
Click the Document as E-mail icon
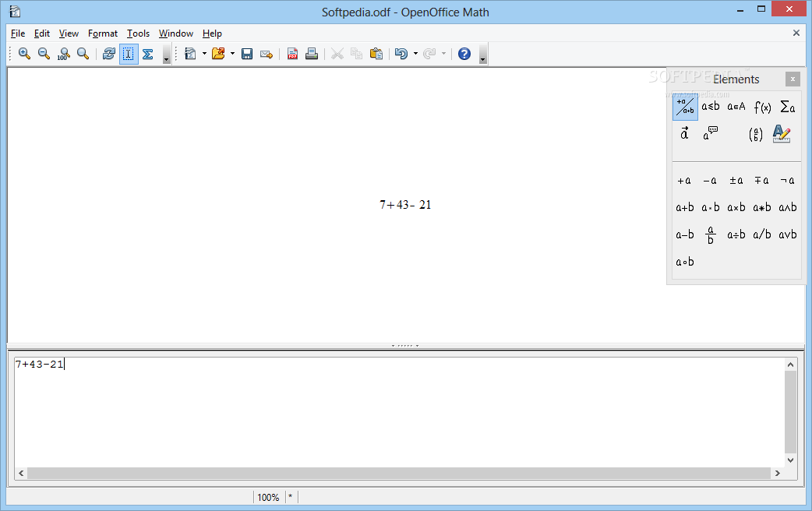pos(267,53)
